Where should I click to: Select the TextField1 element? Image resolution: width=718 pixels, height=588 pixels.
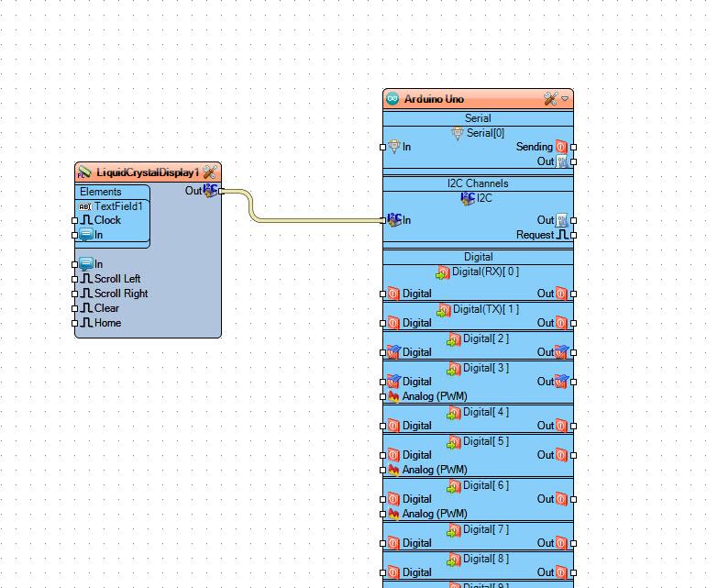[118, 206]
